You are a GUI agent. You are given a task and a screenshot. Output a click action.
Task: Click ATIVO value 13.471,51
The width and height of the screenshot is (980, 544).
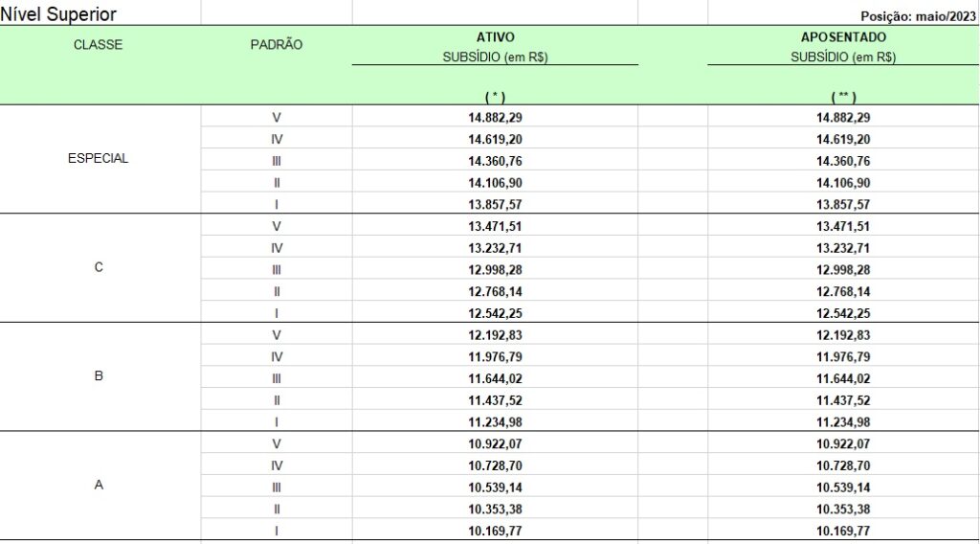(495, 227)
